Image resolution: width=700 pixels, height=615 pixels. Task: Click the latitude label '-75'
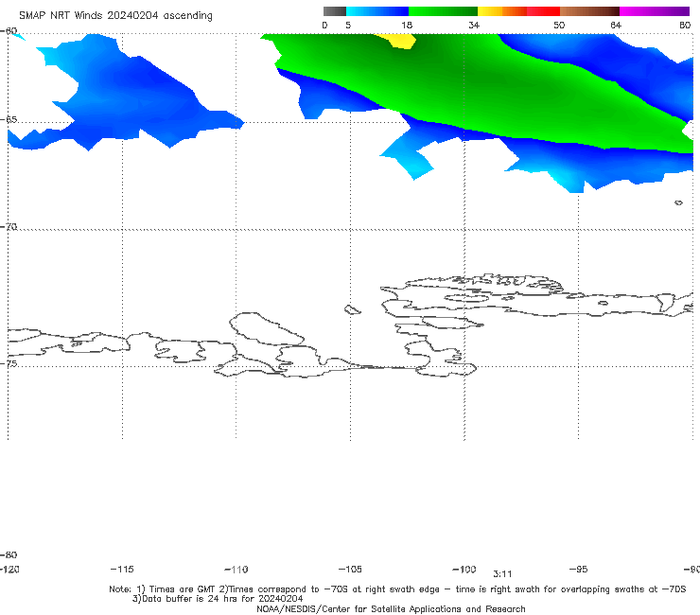(x=9, y=363)
